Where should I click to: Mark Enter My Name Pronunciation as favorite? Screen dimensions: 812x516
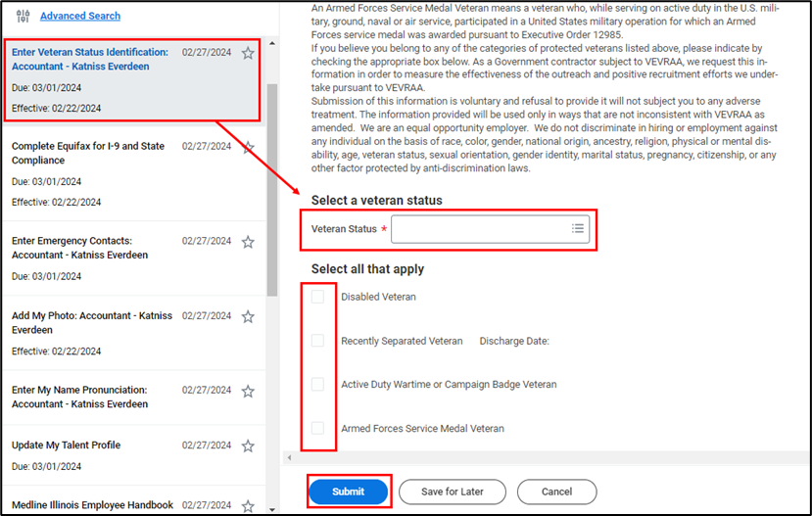[248, 392]
